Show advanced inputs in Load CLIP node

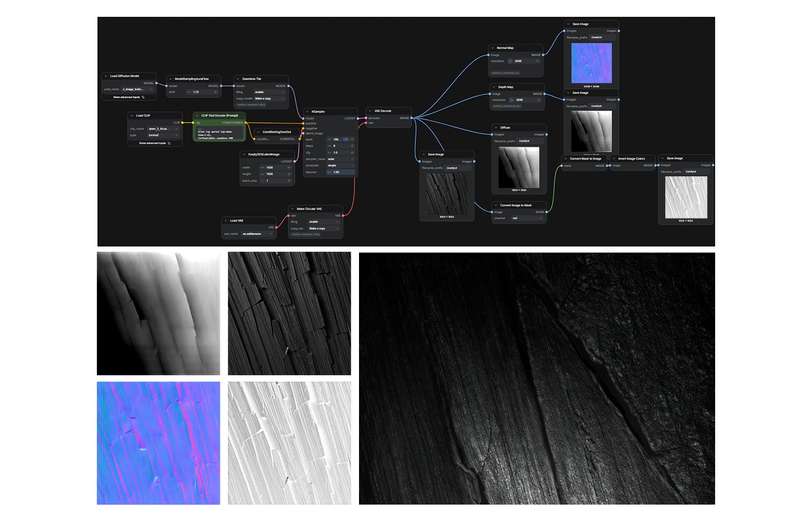(155, 143)
